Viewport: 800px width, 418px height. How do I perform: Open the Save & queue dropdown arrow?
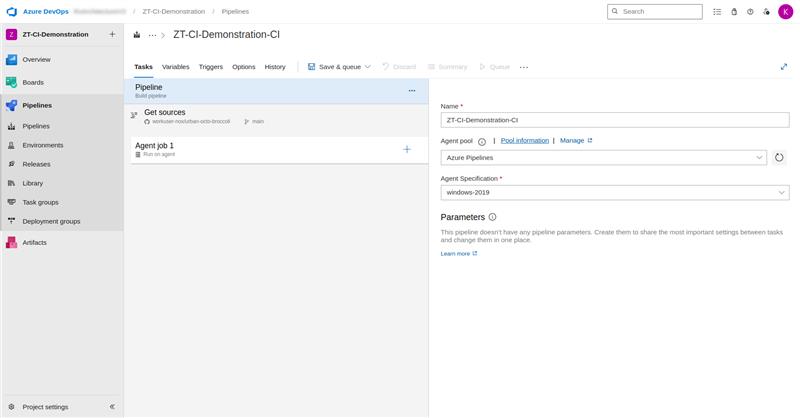pos(368,67)
